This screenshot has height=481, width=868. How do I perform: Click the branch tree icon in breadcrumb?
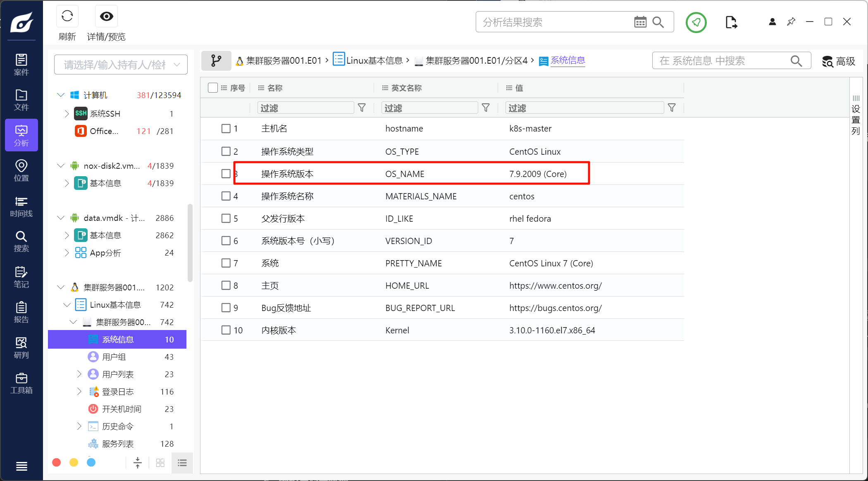[216, 61]
